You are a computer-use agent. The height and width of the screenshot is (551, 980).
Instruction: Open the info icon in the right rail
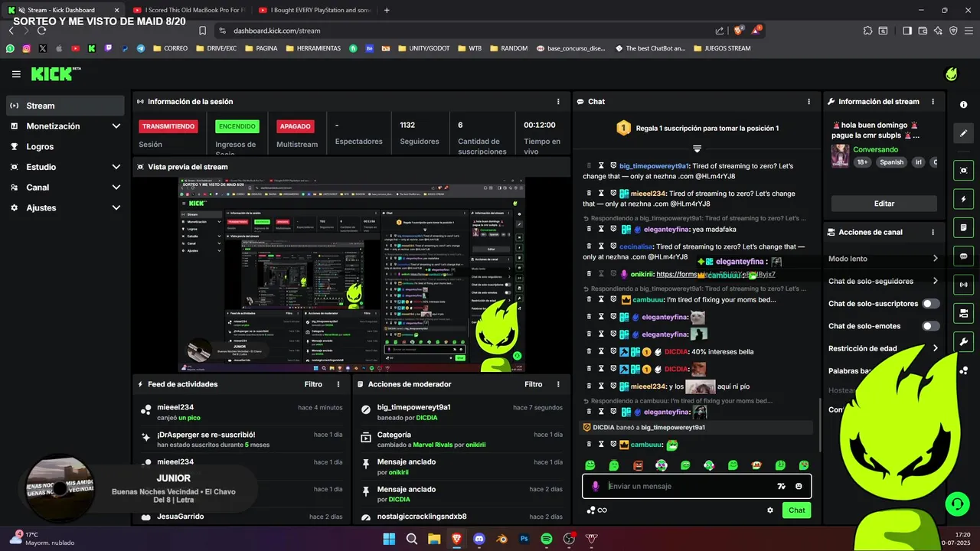point(964,105)
